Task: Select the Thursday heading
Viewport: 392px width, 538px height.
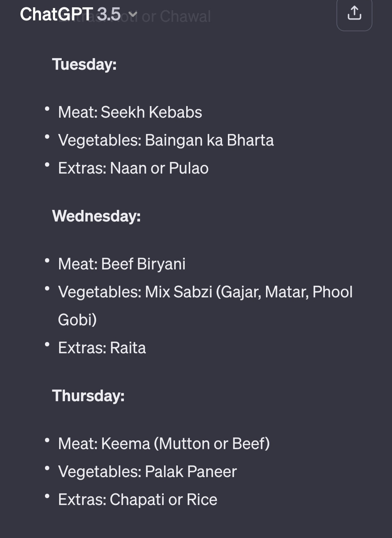Action: tap(88, 396)
